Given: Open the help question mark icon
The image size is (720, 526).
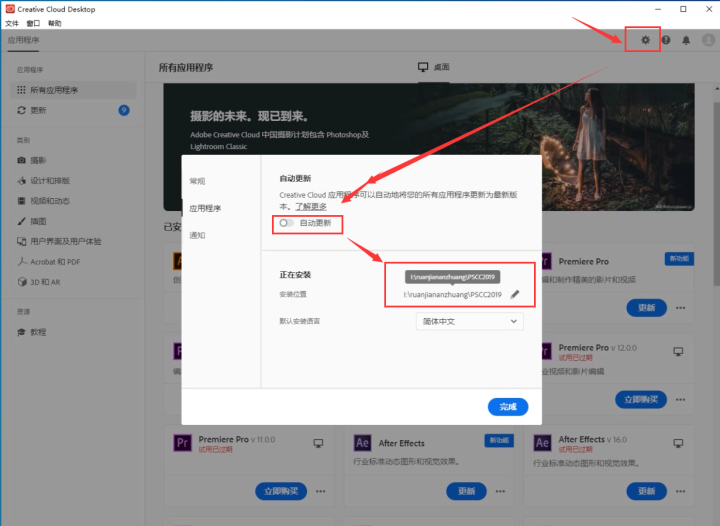Looking at the screenshot, I should [x=666, y=40].
